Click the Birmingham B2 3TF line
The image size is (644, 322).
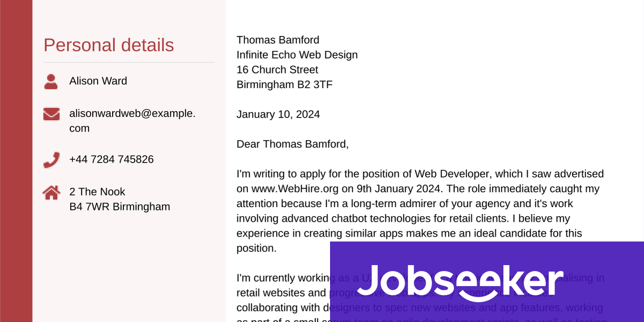[x=284, y=85]
